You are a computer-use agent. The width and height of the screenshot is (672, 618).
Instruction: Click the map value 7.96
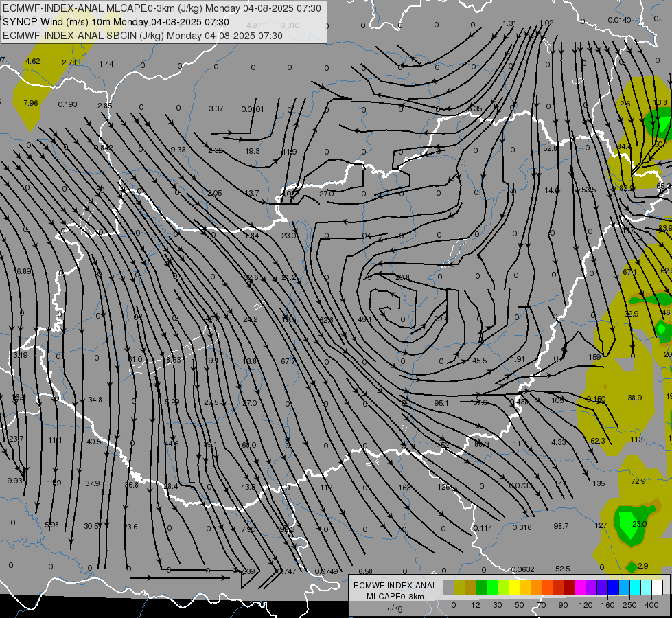30,104
